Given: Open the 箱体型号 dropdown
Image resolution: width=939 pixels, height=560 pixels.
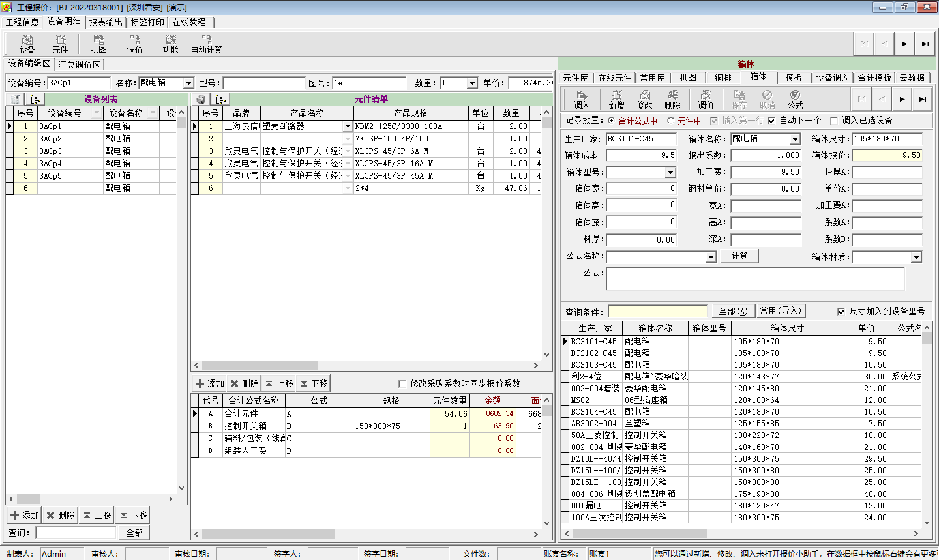Looking at the screenshot, I should coord(670,172).
